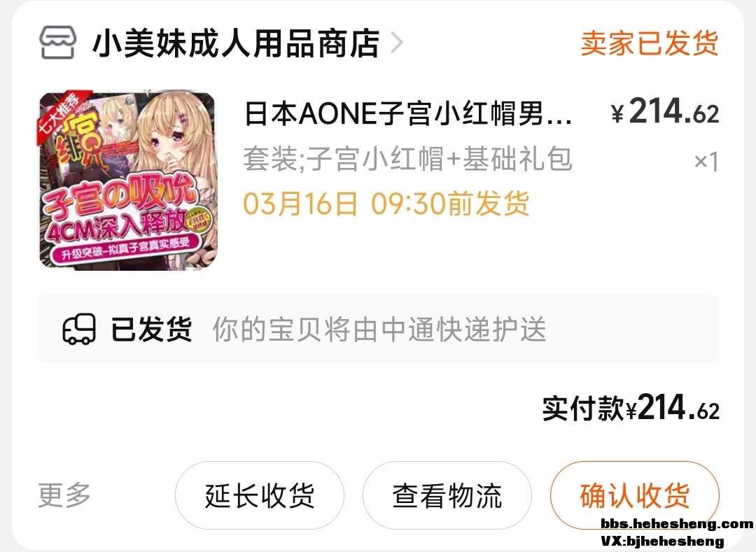Open 已发货 shipping status bar

pyautogui.click(x=378, y=329)
